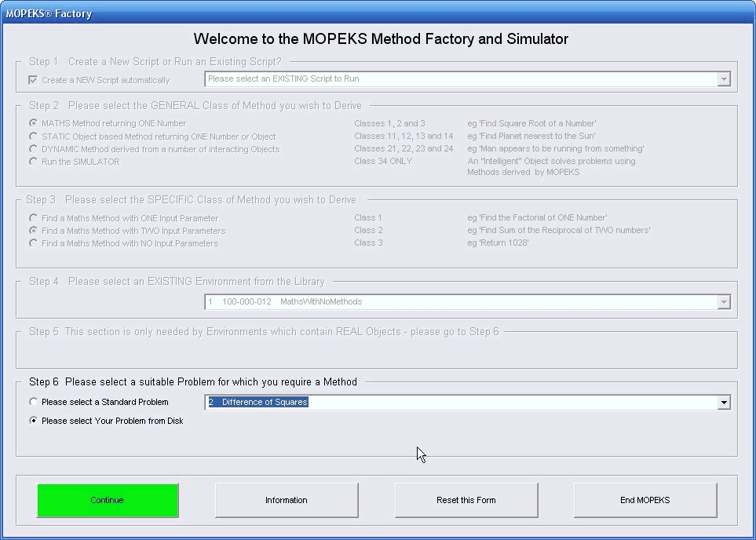756x540 pixels.
Task: Expand the Difference of Squares dropdown arrow
Action: tap(723, 402)
